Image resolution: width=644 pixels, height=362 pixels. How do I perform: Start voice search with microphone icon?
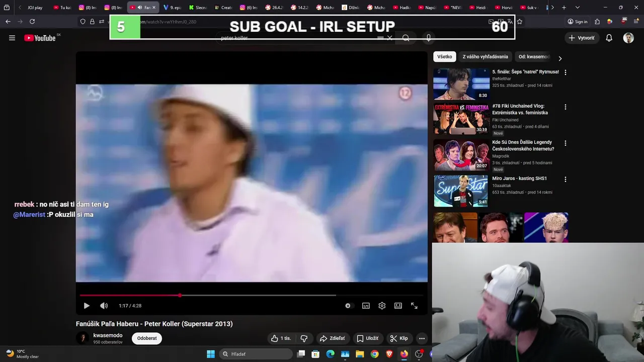click(428, 38)
